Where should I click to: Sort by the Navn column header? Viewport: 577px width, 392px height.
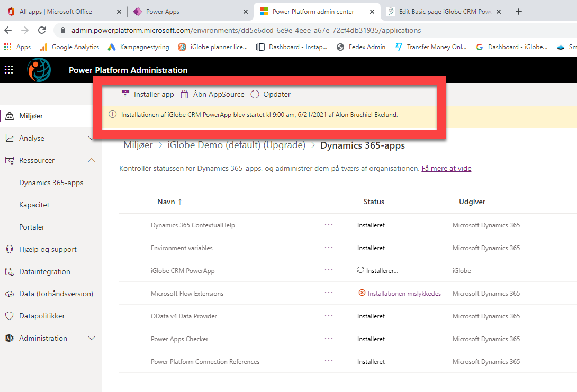pyautogui.click(x=169, y=202)
